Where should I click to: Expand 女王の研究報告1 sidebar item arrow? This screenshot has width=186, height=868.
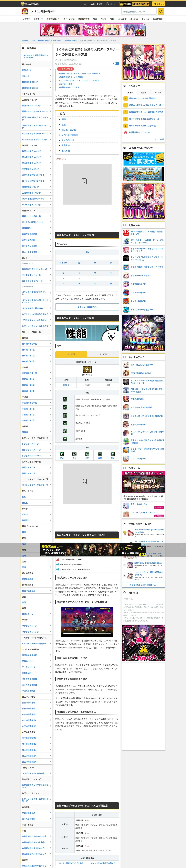point(51,703)
